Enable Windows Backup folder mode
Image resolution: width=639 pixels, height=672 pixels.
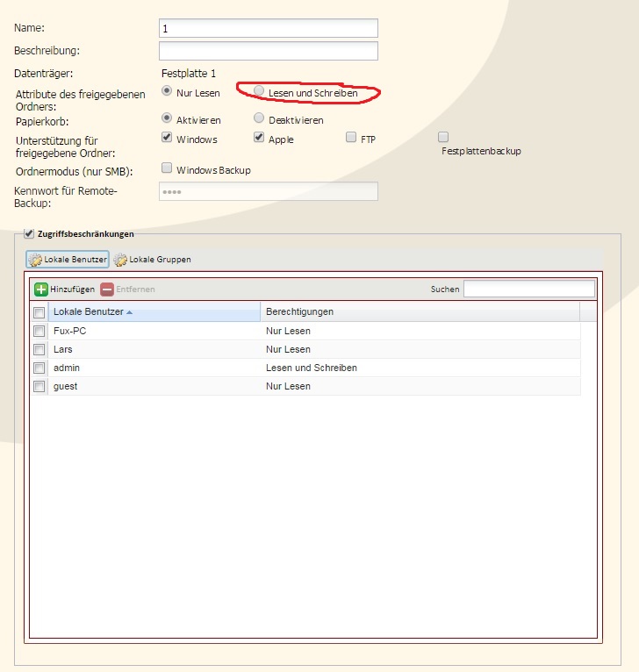(167, 168)
